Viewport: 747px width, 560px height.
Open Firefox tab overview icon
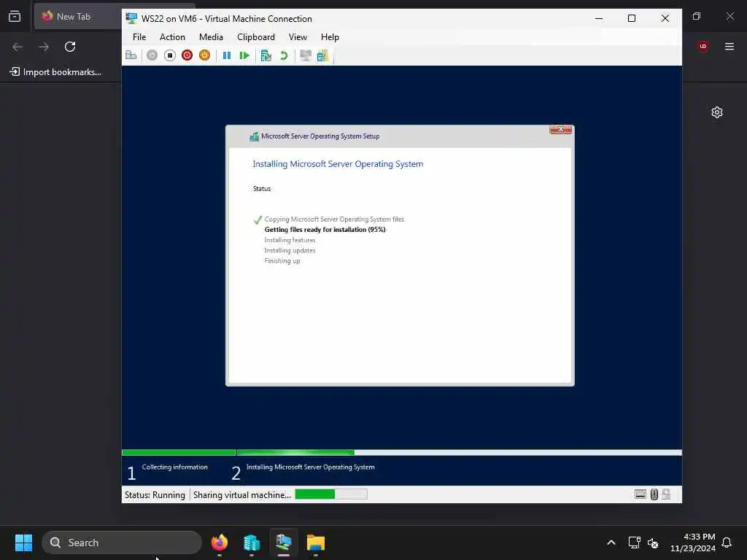pyautogui.click(x=15, y=16)
